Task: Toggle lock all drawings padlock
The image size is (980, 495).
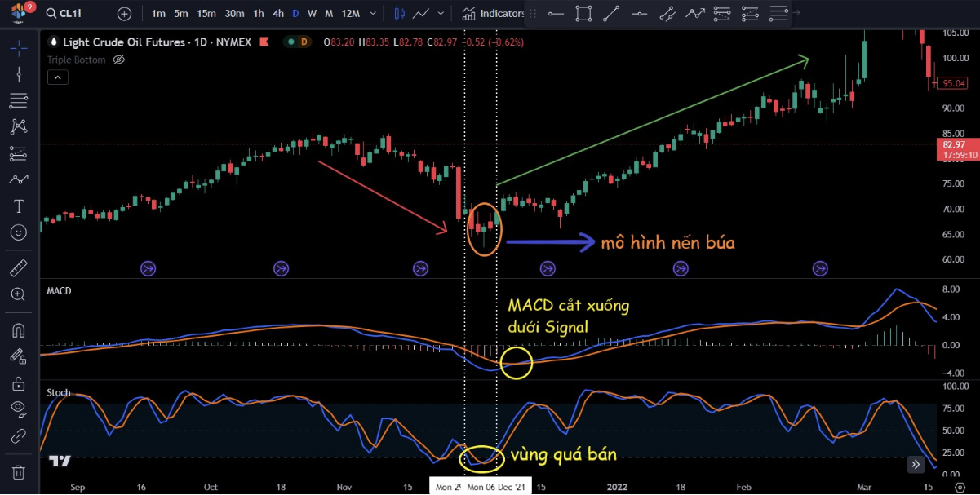Action: pos(18,383)
